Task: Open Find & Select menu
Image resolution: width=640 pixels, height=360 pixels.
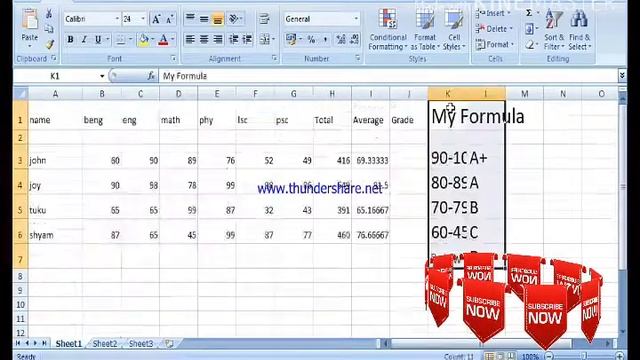Action: 580,29
